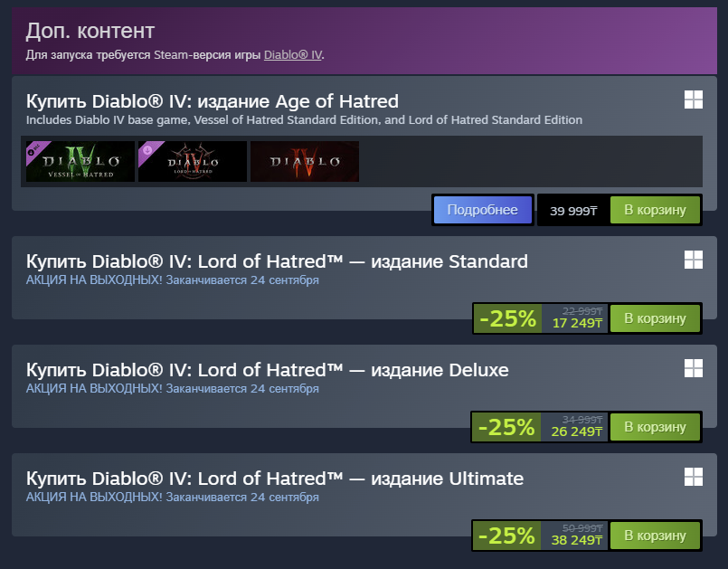
Task: Click Windows platform icon on Ultimate edition
Action: tap(693, 477)
